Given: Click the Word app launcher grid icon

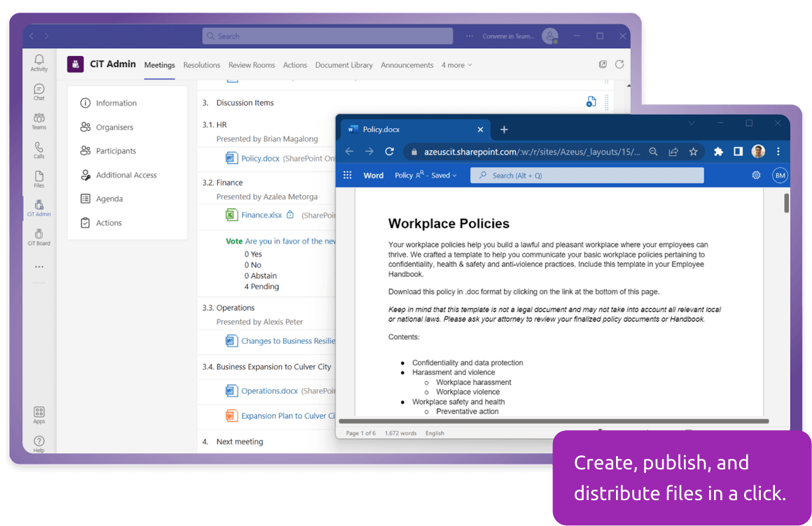Looking at the screenshot, I should 347,176.
